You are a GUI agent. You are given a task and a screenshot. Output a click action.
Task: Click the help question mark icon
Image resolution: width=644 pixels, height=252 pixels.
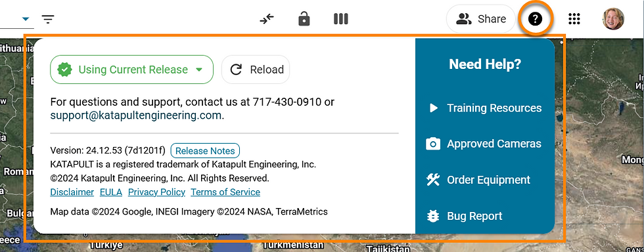tap(535, 19)
